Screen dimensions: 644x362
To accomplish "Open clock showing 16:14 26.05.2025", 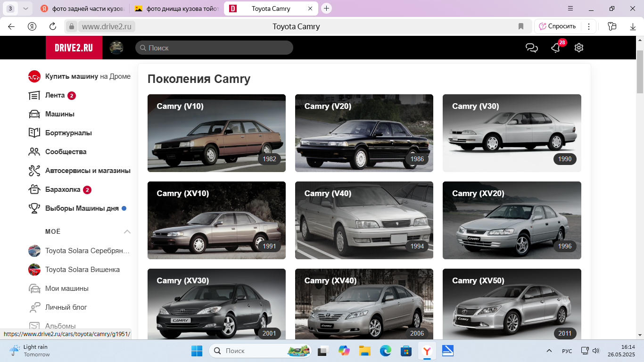I will [x=621, y=351].
